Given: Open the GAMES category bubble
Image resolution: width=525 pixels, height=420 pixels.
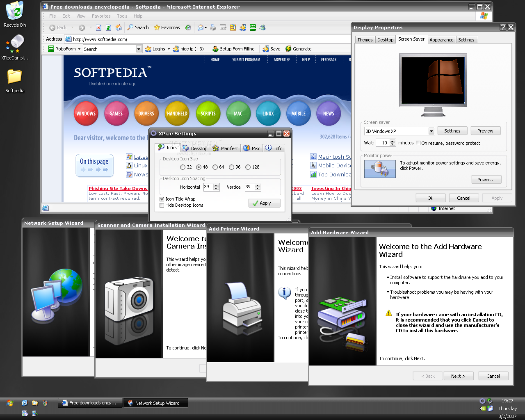Looking at the screenshot, I should coord(116,114).
